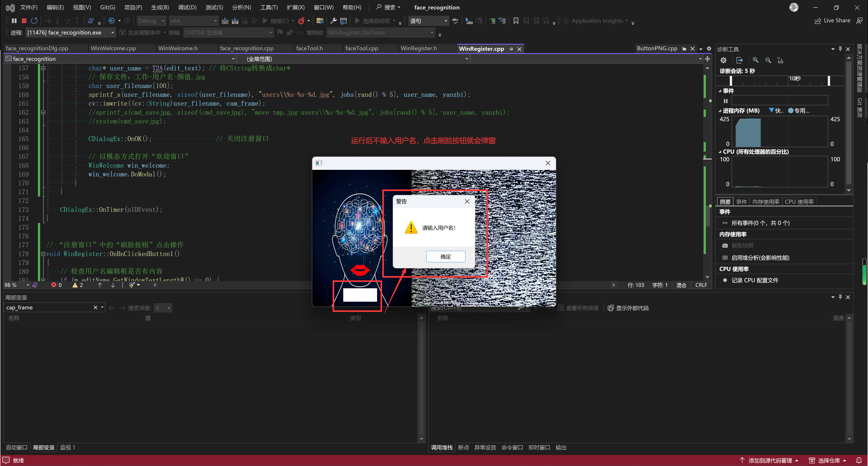Switch to faceTool.cpp tab
The height and width of the screenshot is (466, 868).
coord(362,48)
